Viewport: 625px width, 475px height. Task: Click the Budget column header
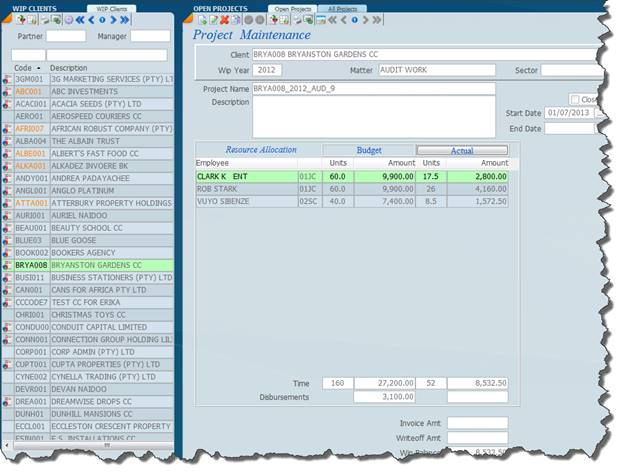[368, 150]
